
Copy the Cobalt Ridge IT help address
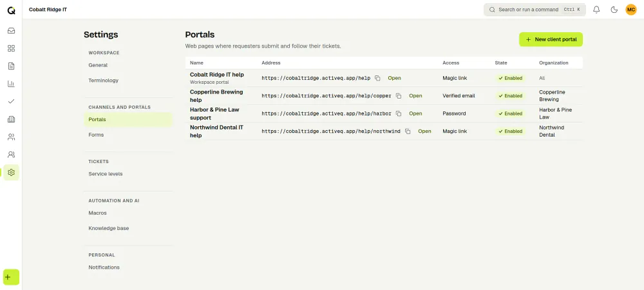377,78
